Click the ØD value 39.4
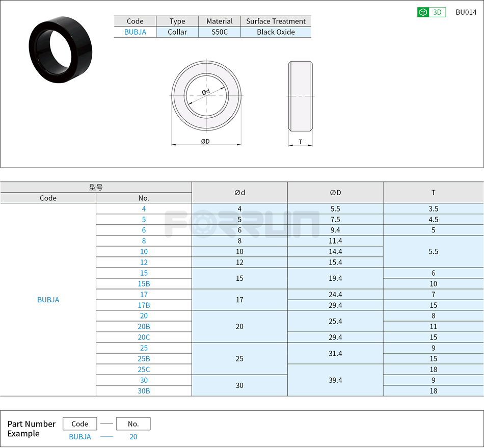The width and height of the screenshot is (484, 448). tap(335, 380)
